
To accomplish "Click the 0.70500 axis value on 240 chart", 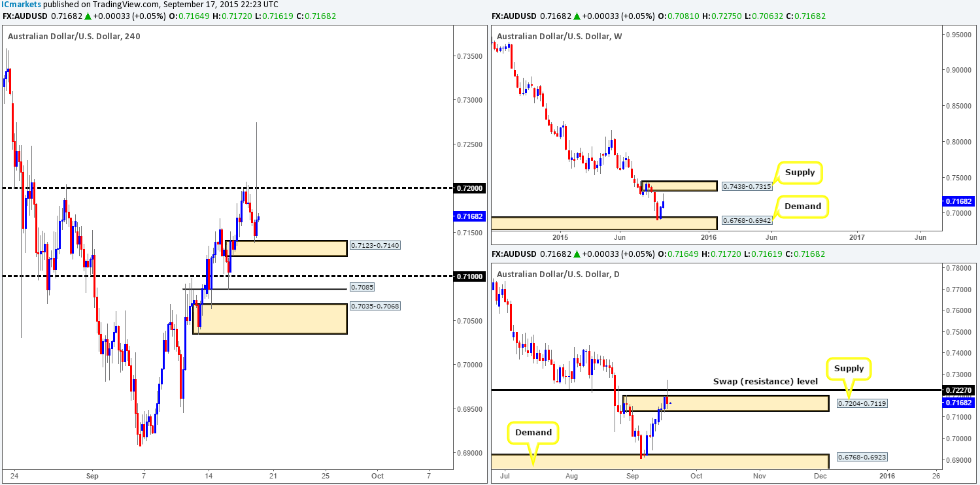I will point(469,321).
